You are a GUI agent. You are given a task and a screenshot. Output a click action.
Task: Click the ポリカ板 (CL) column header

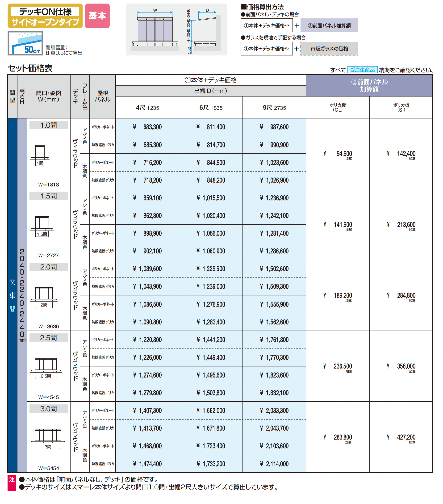point(338,108)
